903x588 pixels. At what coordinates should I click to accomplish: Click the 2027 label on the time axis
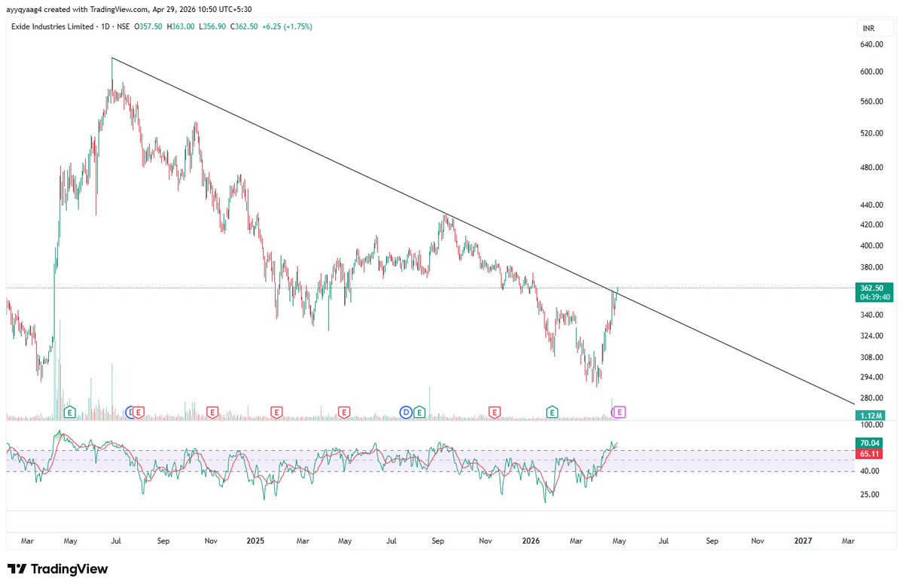tap(803, 541)
